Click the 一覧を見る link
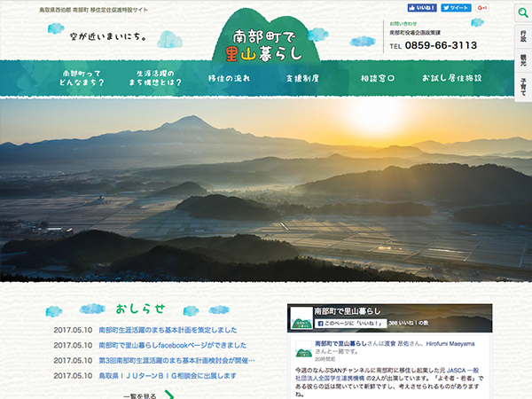The width and height of the screenshot is (532, 399). (140, 395)
